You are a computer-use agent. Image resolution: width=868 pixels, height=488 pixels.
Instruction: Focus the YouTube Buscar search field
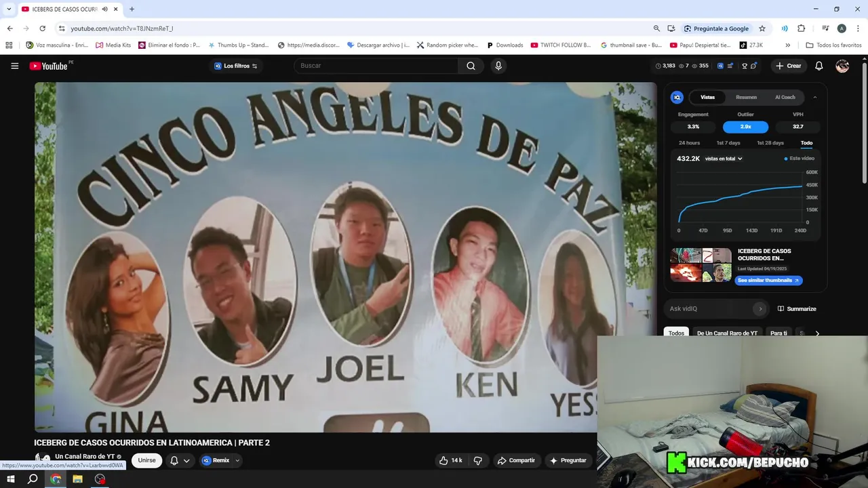[376, 66]
